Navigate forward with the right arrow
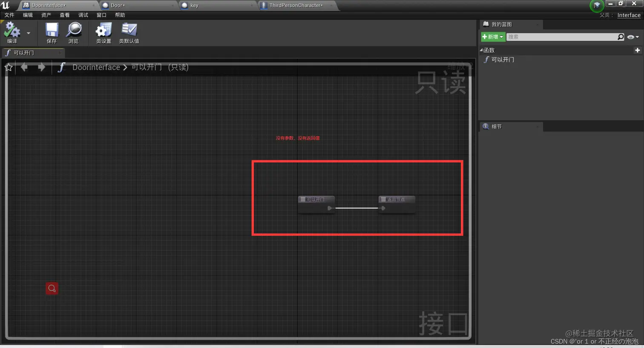The image size is (644, 348). pyautogui.click(x=41, y=67)
